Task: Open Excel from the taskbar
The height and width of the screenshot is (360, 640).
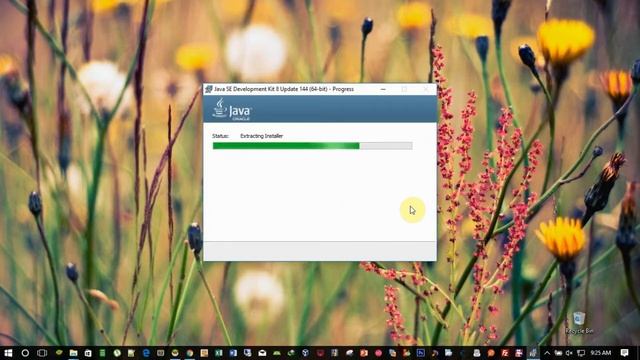Action: 219,353
